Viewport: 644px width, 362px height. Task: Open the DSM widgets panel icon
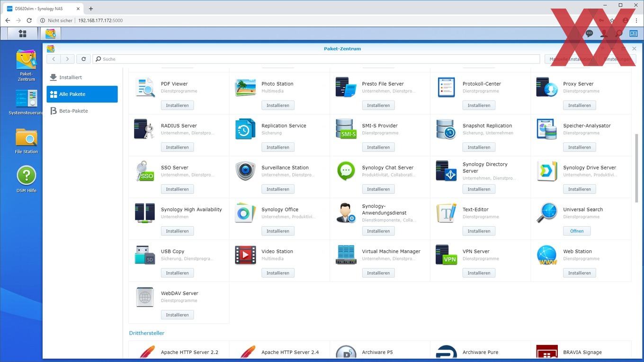coord(634,34)
